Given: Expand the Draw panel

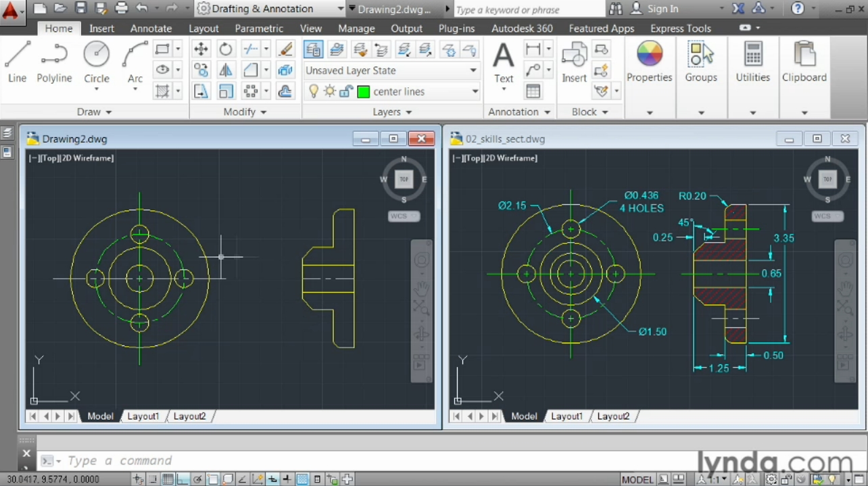Looking at the screenshot, I should (94, 112).
